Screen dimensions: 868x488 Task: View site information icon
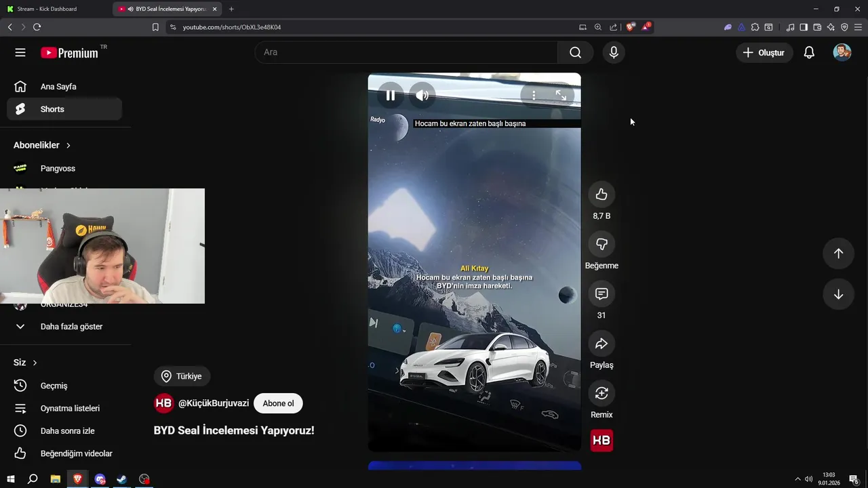click(x=173, y=27)
